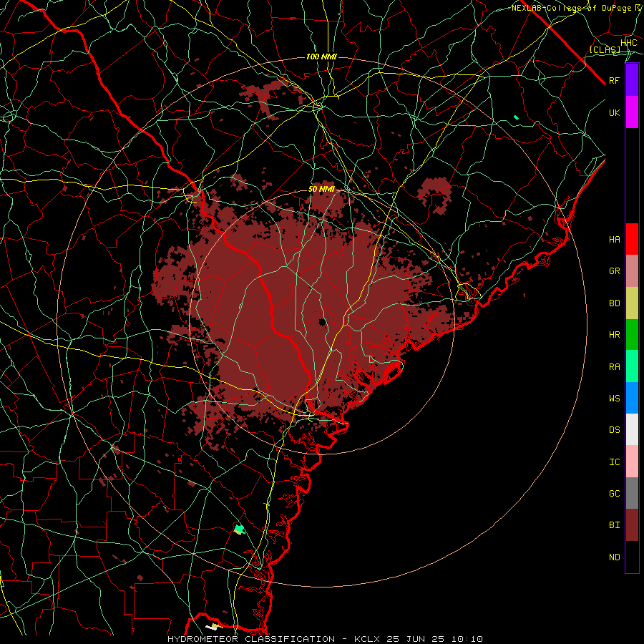
Task: Click the UK legend label
Action: [x=614, y=112]
